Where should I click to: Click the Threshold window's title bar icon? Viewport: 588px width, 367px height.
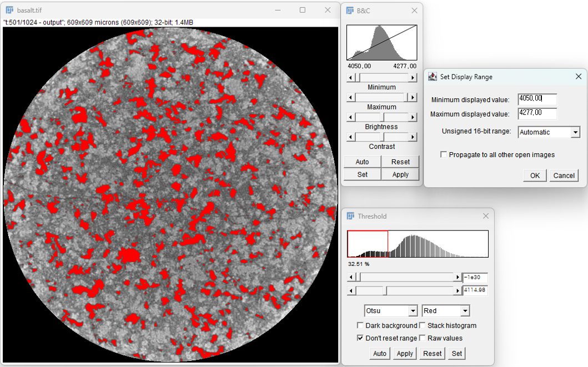coord(349,216)
